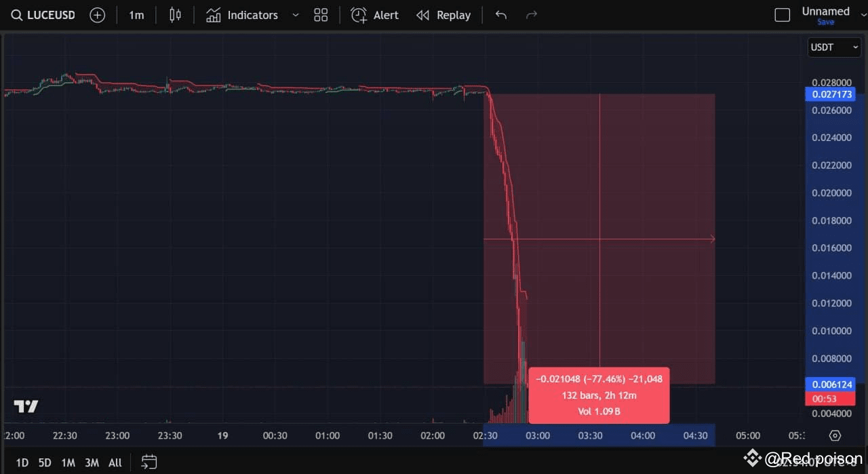The image size is (868, 474).
Task: Open the Unnamed layout dropdown arrow
Action: point(863,14)
